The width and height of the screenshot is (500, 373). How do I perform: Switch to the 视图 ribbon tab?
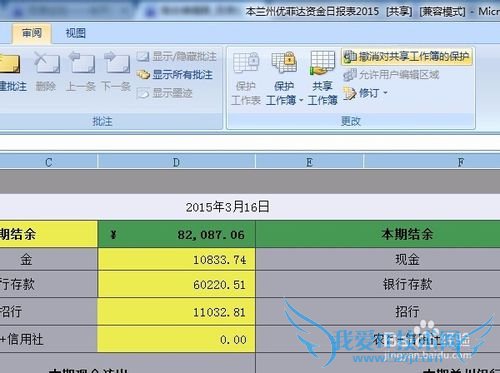(75, 33)
